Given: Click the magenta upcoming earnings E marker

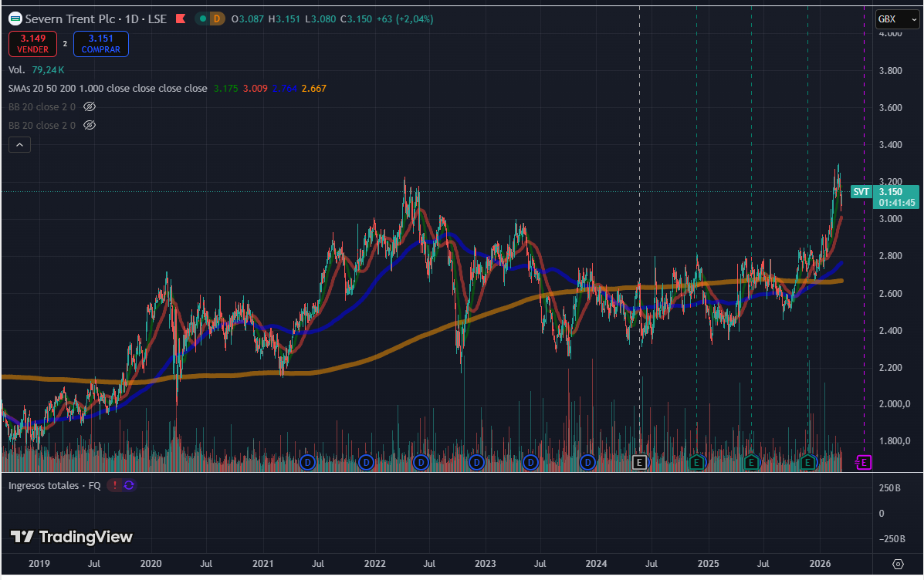Looking at the screenshot, I should (x=864, y=463).
